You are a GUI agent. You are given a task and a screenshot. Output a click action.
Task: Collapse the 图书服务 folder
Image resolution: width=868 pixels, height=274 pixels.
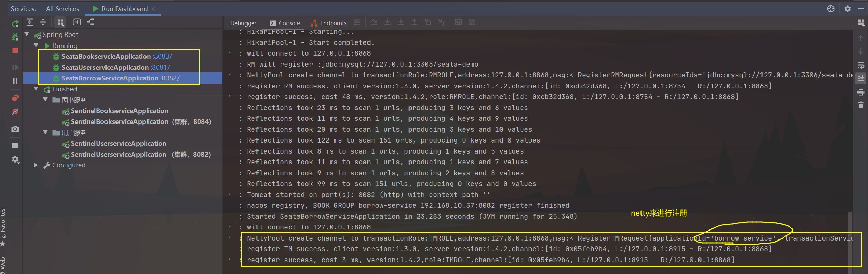pos(46,99)
